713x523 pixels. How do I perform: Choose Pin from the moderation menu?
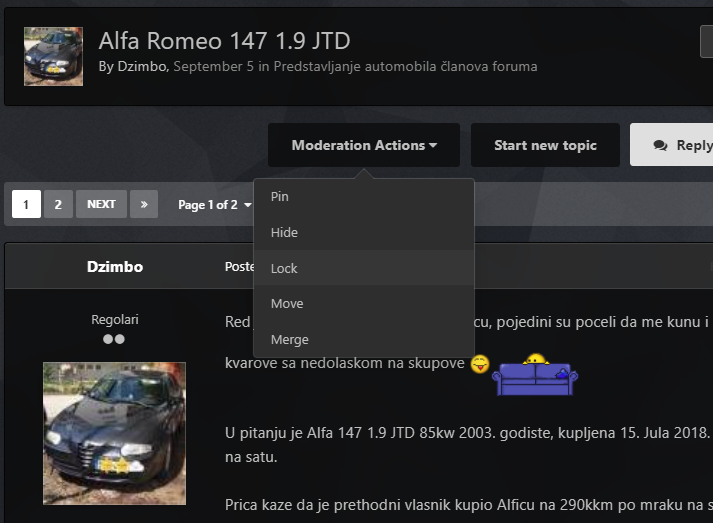tap(364, 196)
